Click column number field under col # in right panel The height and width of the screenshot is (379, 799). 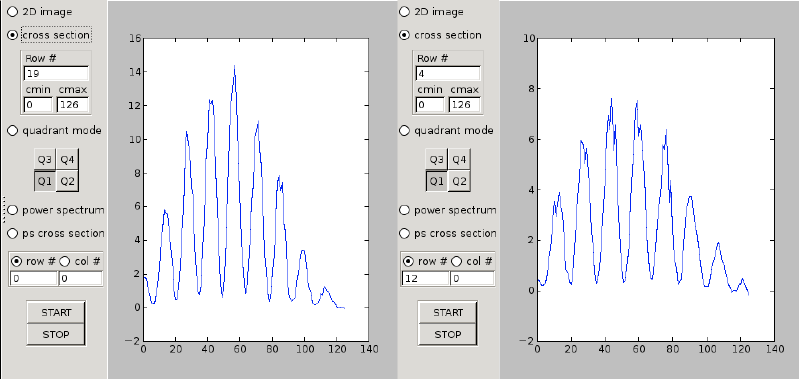(472, 279)
